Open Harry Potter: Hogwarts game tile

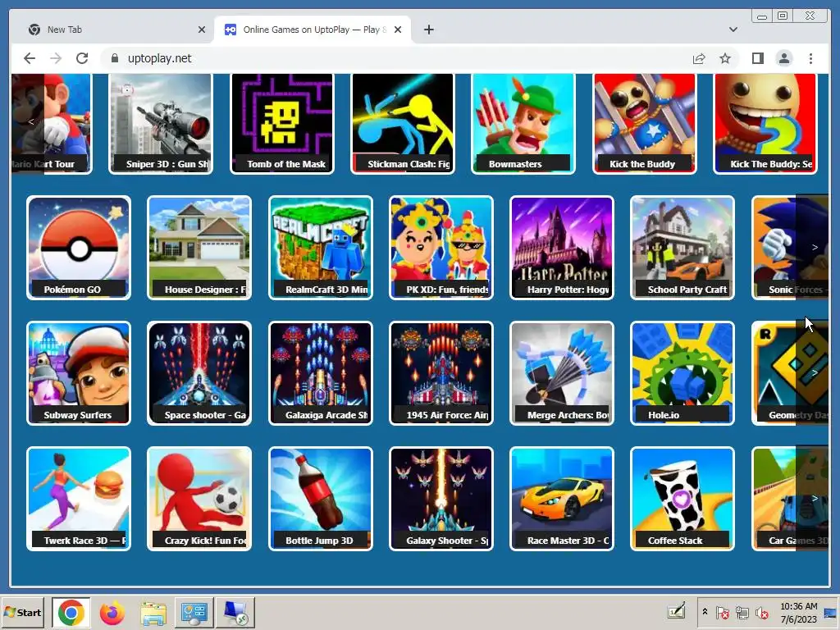[562, 248]
